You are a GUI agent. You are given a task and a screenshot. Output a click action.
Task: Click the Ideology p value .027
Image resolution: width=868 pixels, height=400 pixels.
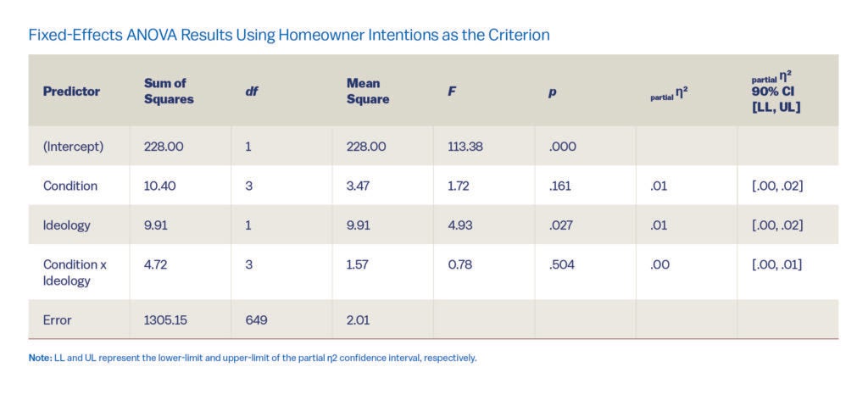coord(561,225)
